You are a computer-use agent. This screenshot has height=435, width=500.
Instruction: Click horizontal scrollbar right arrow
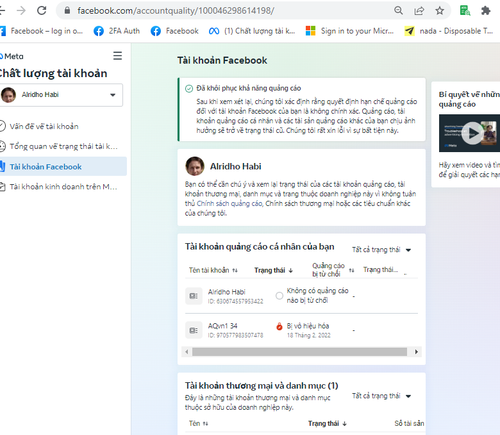[416, 352]
